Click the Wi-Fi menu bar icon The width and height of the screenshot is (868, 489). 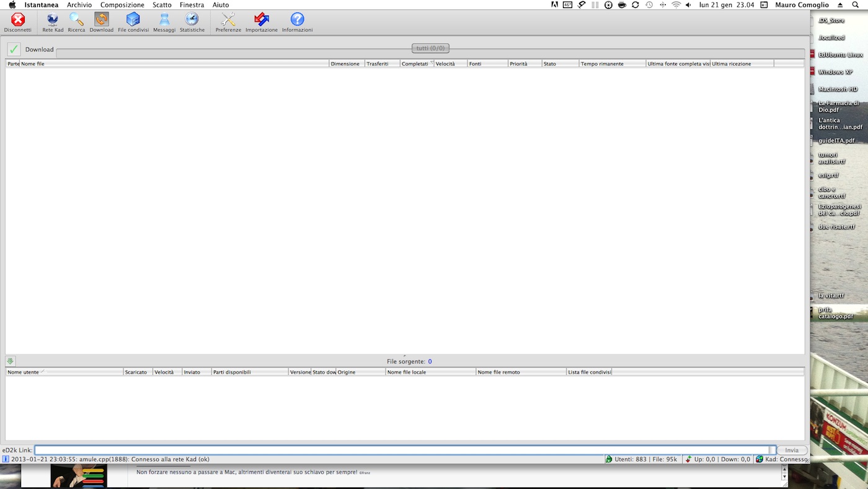pos(676,5)
